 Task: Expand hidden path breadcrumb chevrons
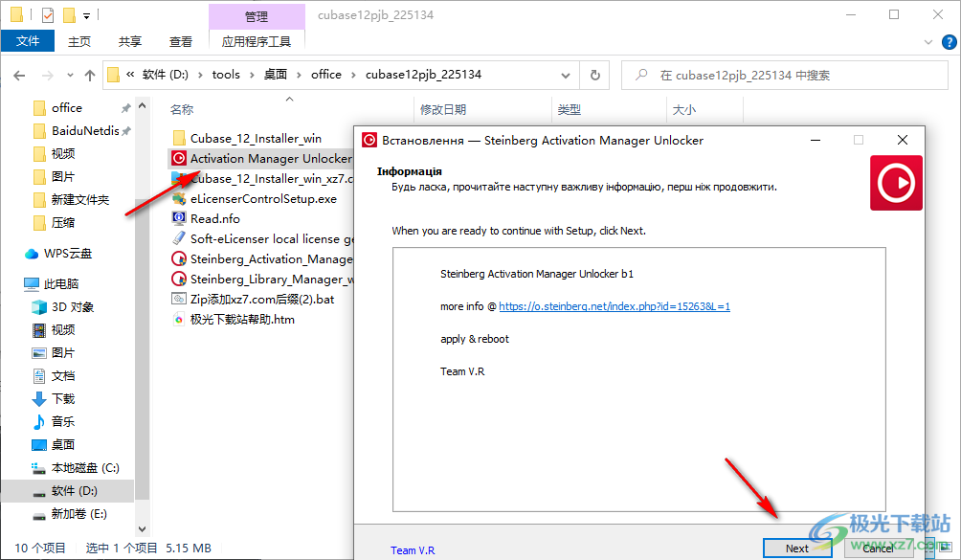[130, 75]
